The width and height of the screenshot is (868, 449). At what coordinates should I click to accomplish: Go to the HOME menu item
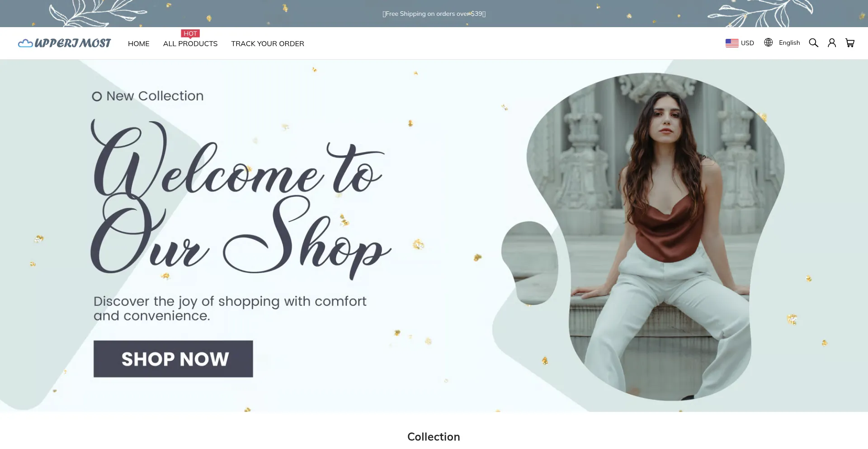[x=139, y=44]
